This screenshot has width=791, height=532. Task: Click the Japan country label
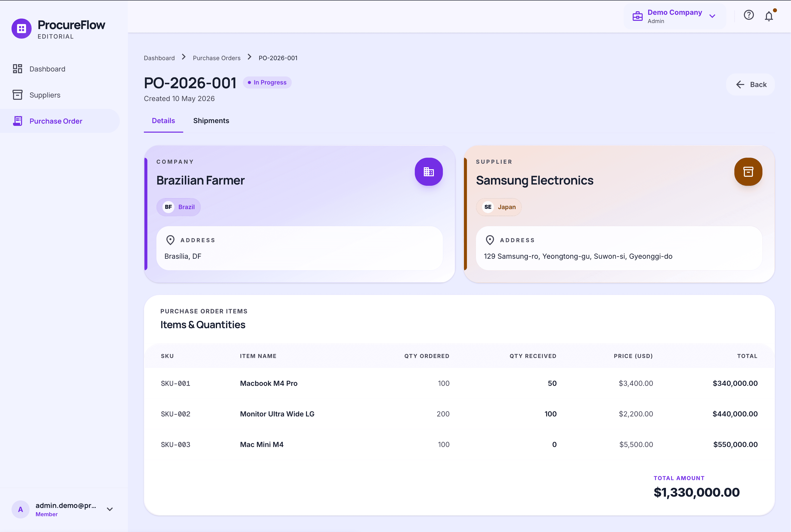pyautogui.click(x=507, y=207)
